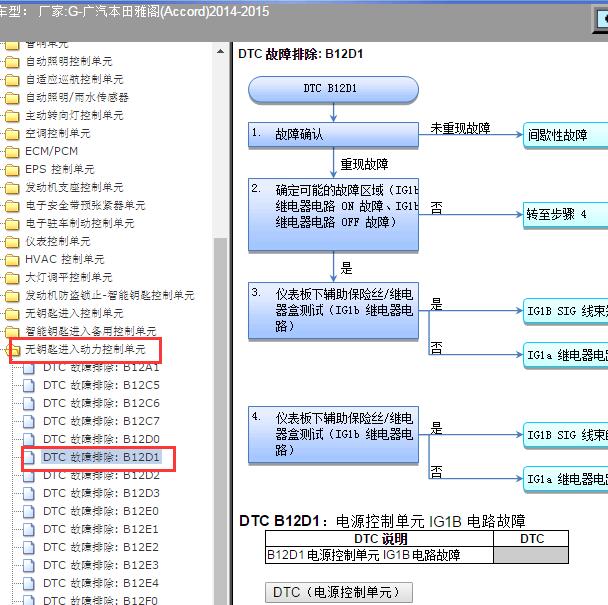
Task: Click folder icon beside 空调控制单元
Action: [x=12, y=134]
